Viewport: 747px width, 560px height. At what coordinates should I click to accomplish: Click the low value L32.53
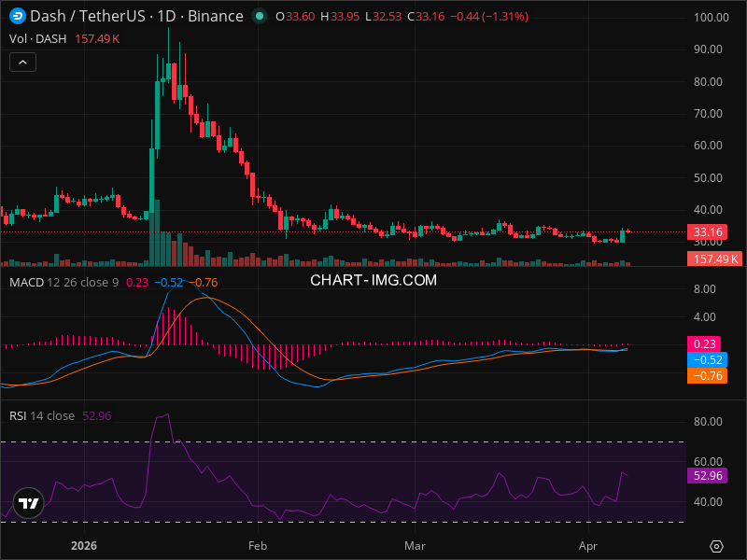point(384,17)
